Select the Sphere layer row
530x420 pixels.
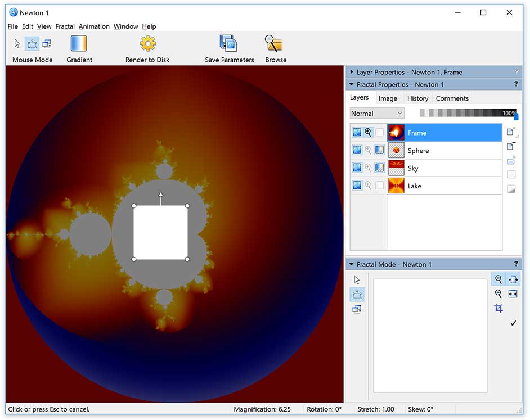[x=444, y=150]
